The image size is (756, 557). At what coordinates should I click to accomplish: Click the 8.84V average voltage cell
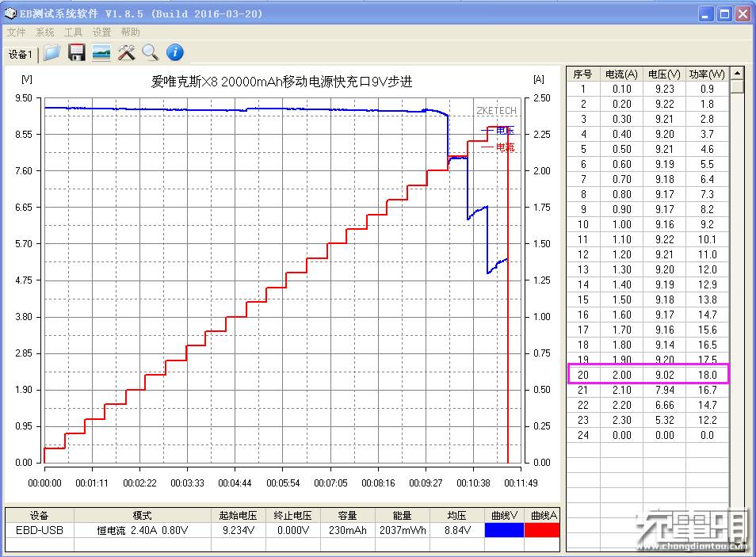point(456,531)
